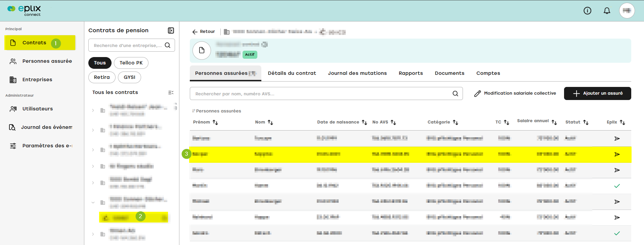Image resolution: width=644 pixels, height=245 pixels.
Task: Open Entreprises in sidebar
Action: pos(40,80)
